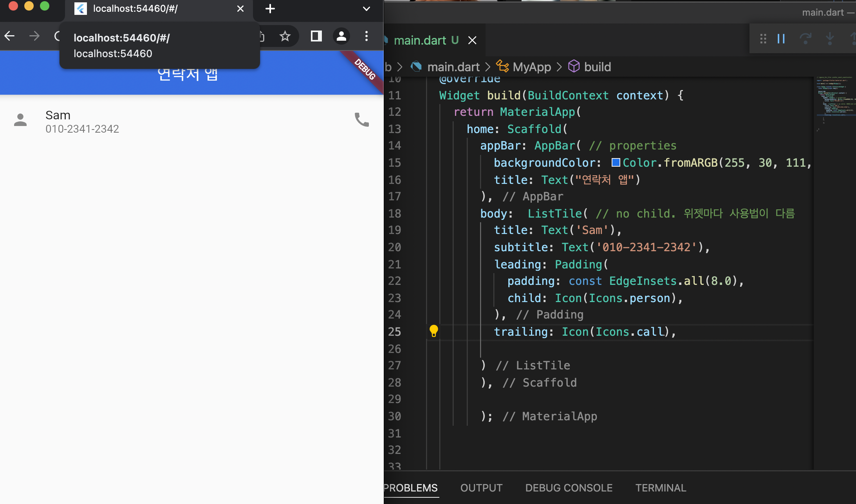Click the blue color swatch on line 15
This screenshot has width=856, height=504.
click(616, 162)
